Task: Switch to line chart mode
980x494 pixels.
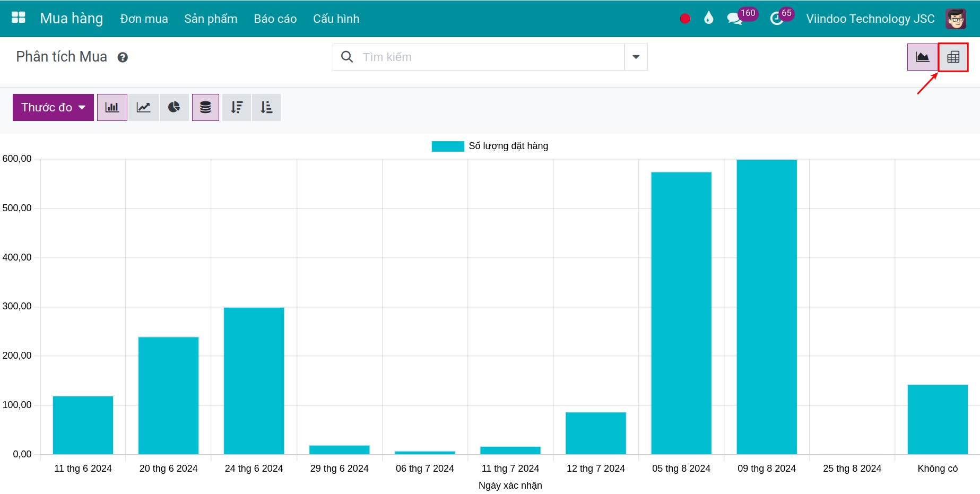Action: (x=143, y=107)
